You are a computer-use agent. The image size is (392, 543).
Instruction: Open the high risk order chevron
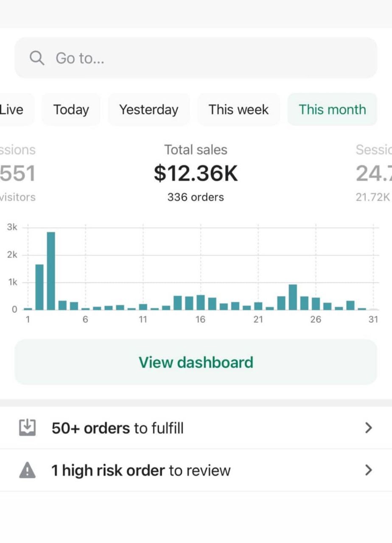[368, 470]
